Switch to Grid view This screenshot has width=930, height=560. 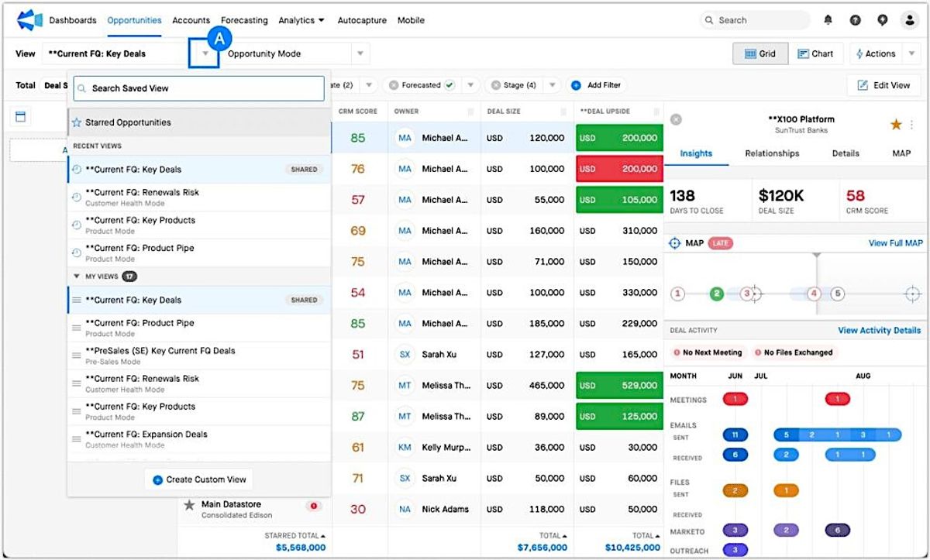point(760,53)
